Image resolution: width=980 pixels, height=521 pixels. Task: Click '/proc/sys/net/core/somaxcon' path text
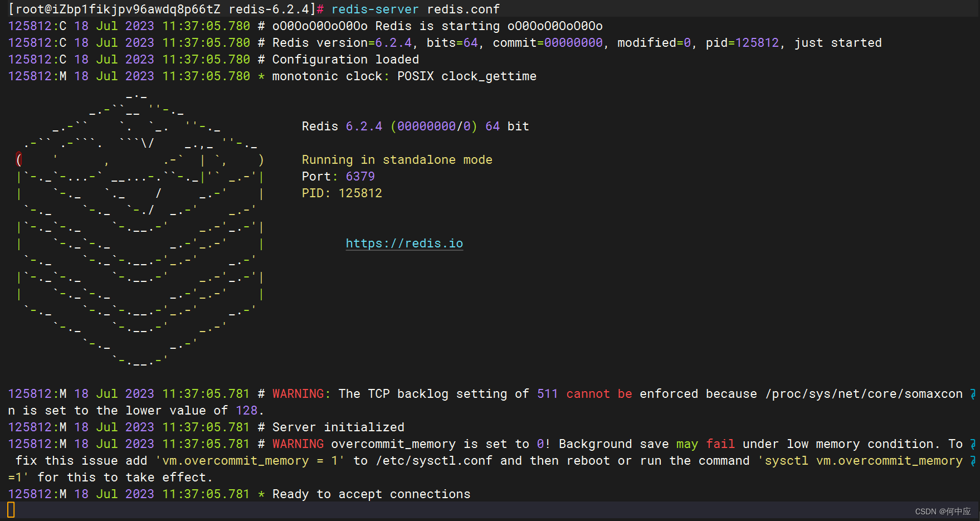pos(864,394)
